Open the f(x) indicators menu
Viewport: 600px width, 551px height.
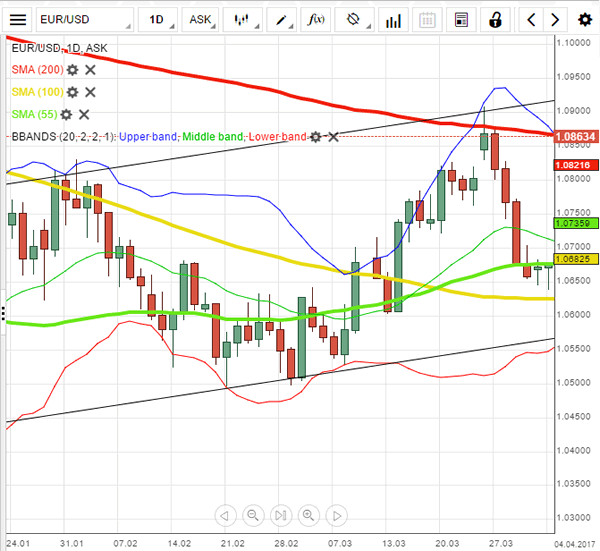316,20
